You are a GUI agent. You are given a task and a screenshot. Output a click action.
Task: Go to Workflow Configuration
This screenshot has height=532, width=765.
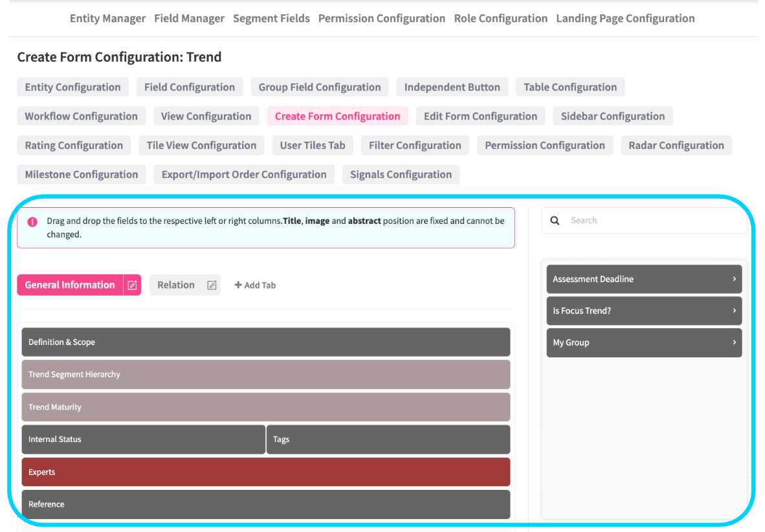tap(81, 116)
